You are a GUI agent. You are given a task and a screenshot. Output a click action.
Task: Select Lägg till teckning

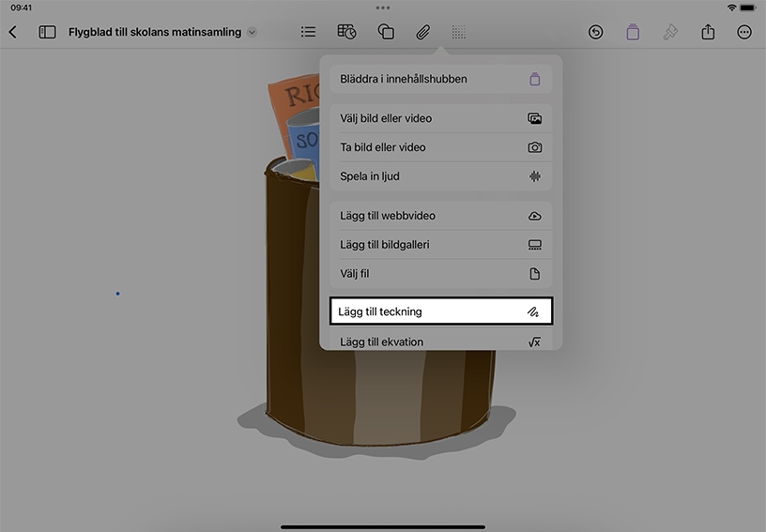[441, 312]
